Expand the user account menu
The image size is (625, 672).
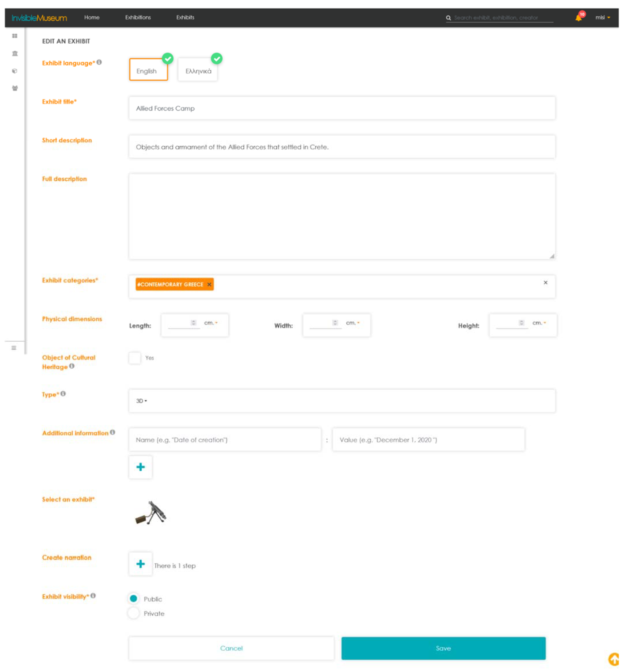click(602, 18)
